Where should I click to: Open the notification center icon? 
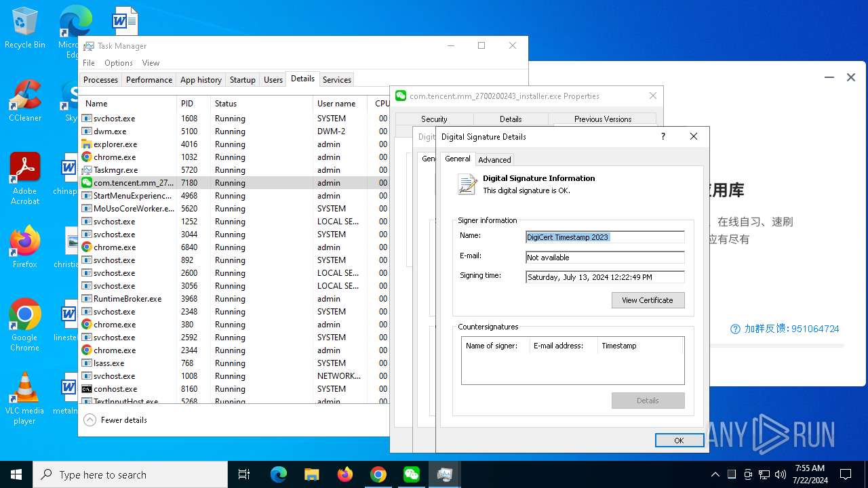[x=846, y=474]
